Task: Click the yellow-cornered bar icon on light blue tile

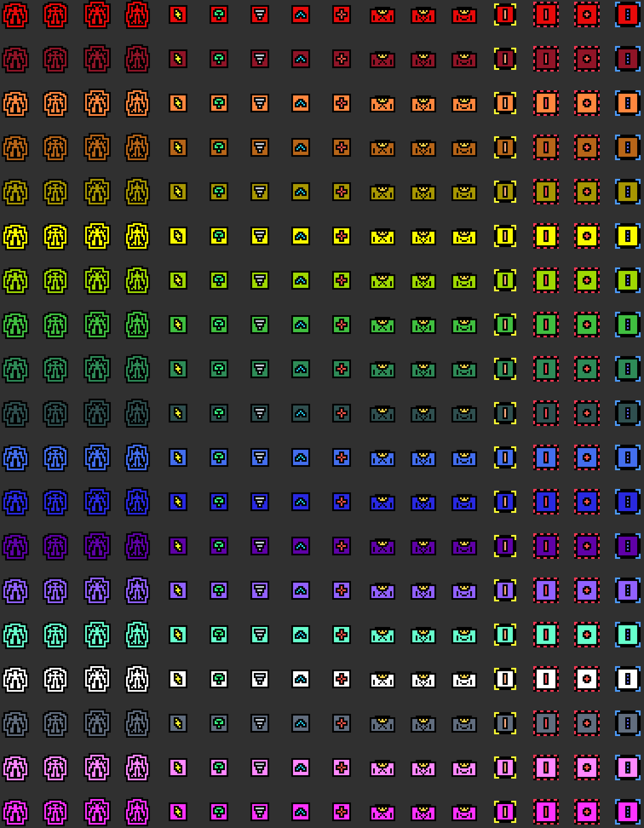Action: [505, 458]
